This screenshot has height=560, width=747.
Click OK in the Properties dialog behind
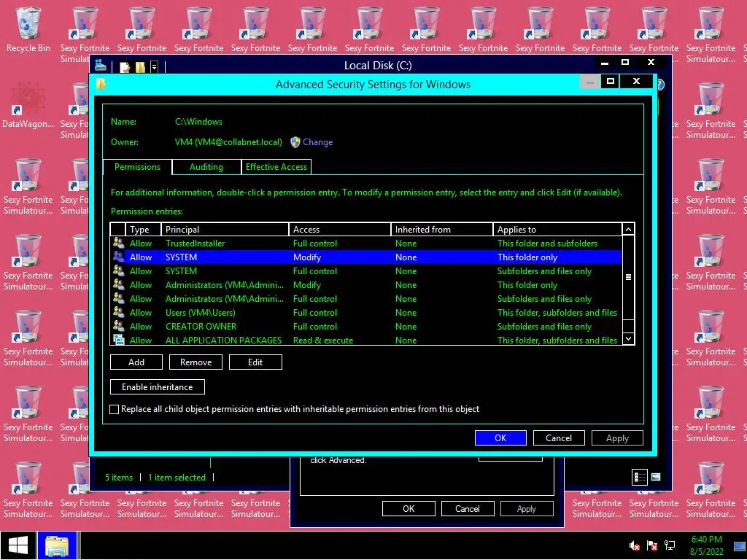coord(409,508)
